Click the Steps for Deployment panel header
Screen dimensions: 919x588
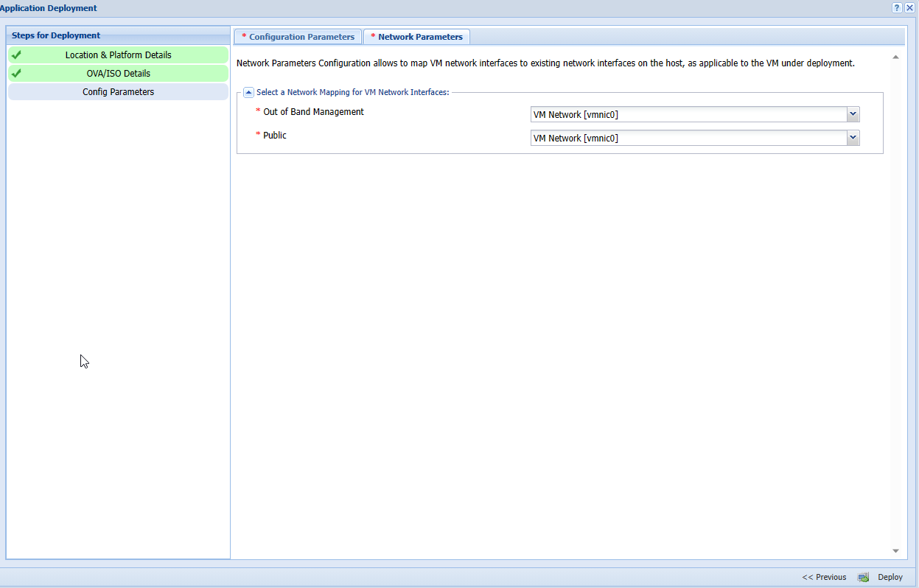coord(118,35)
